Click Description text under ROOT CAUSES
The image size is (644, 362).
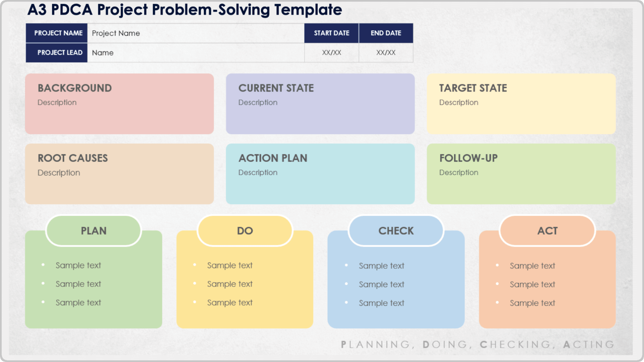[59, 173]
